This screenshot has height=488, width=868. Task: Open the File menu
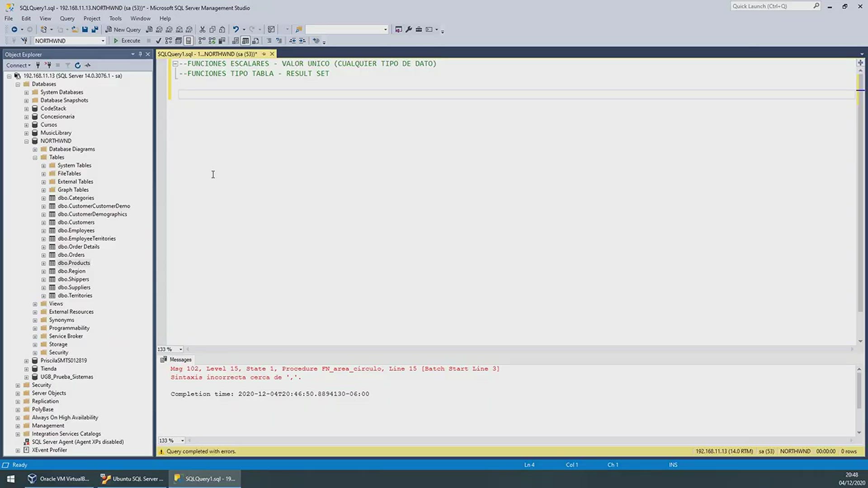click(x=9, y=19)
